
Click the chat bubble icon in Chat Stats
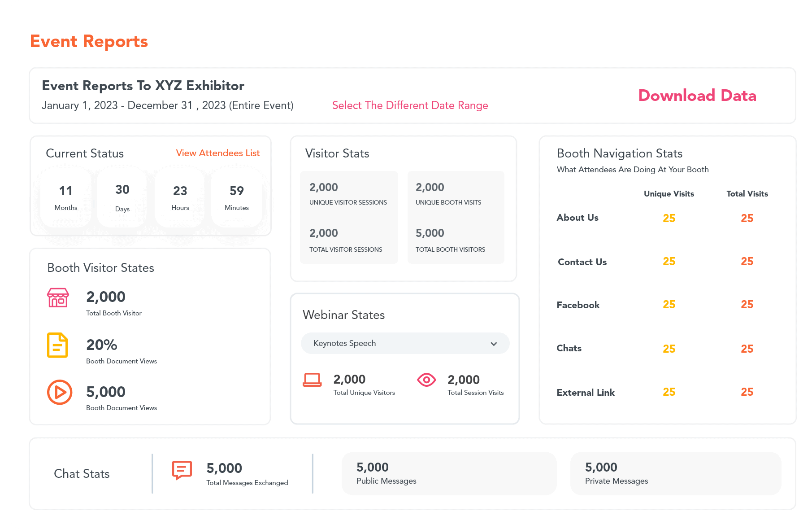tap(182, 470)
